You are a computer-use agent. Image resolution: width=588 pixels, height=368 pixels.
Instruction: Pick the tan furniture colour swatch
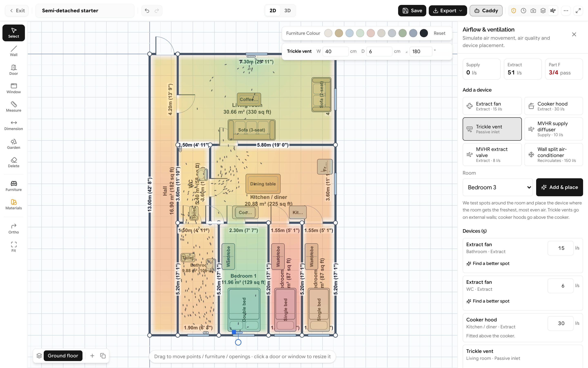tap(339, 33)
